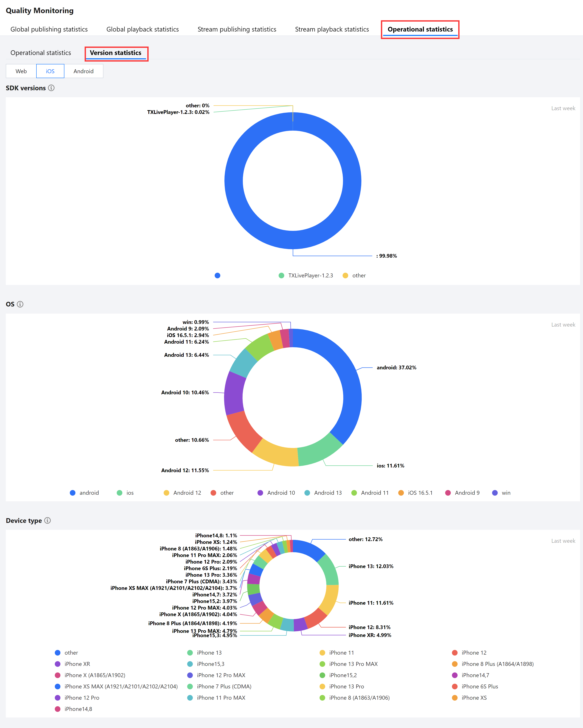The image size is (583, 728).
Task: Select the Web platform button
Action: click(x=21, y=71)
